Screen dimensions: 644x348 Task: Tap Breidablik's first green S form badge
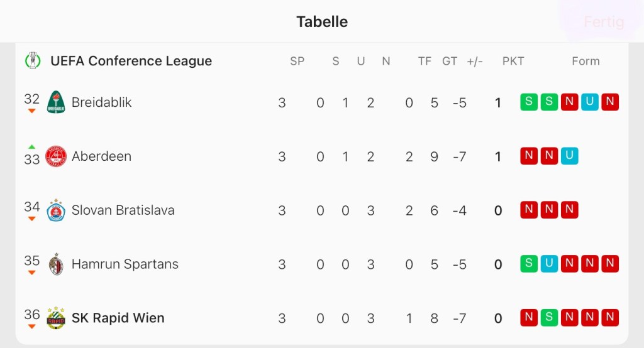coord(529,102)
